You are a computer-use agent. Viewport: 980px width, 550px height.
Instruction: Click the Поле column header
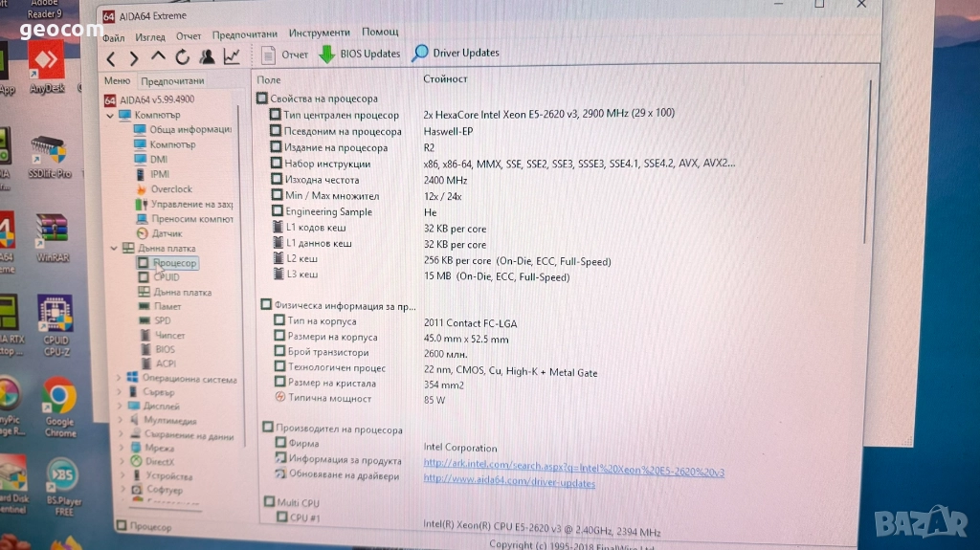tap(269, 80)
